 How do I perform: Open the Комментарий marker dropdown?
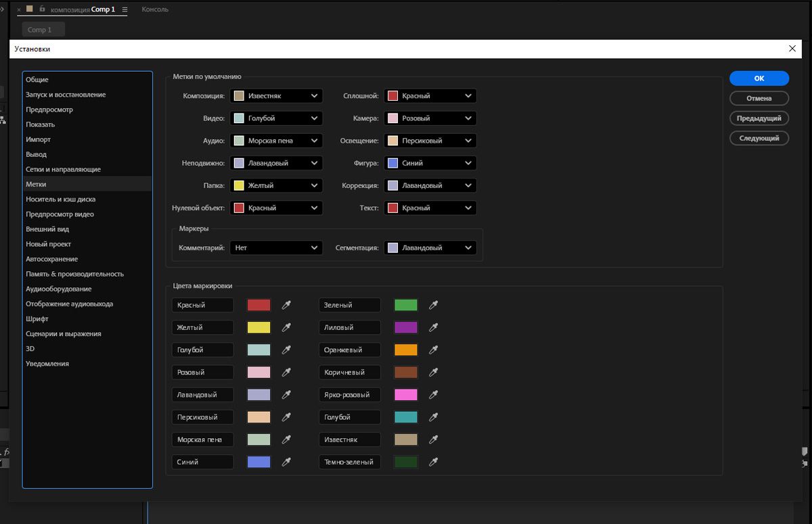[276, 247]
